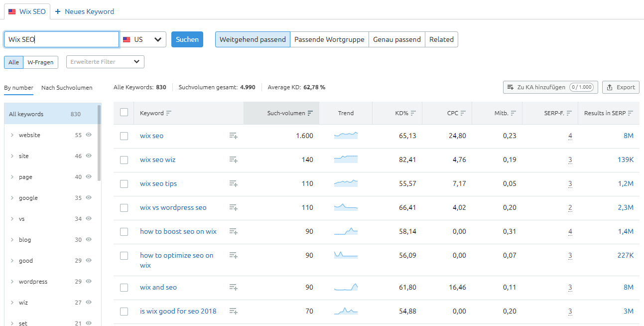Switch to the "Nach Suchvolumen" sorting tab
The image size is (644, 326).
click(x=67, y=87)
